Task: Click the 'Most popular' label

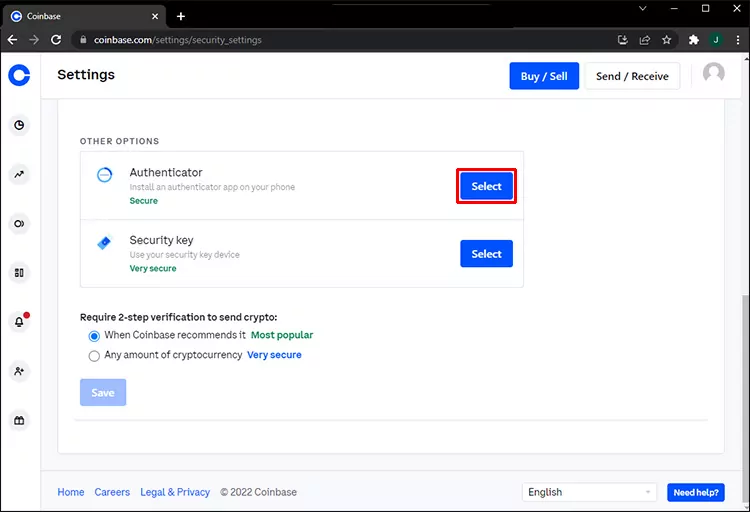Action: coord(282,335)
